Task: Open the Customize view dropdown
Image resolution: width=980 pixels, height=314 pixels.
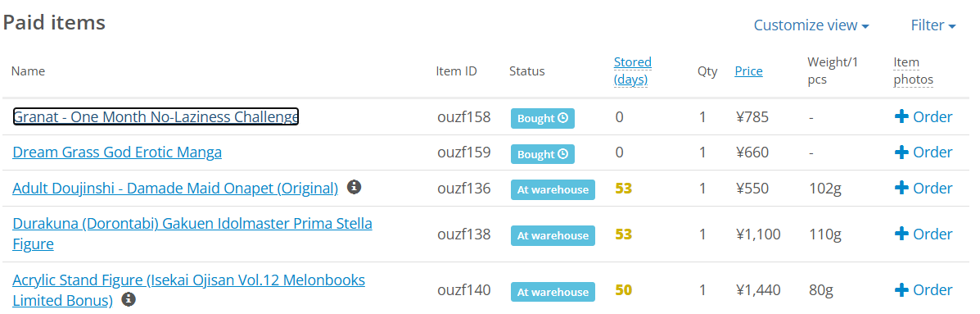Action: (x=811, y=25)
